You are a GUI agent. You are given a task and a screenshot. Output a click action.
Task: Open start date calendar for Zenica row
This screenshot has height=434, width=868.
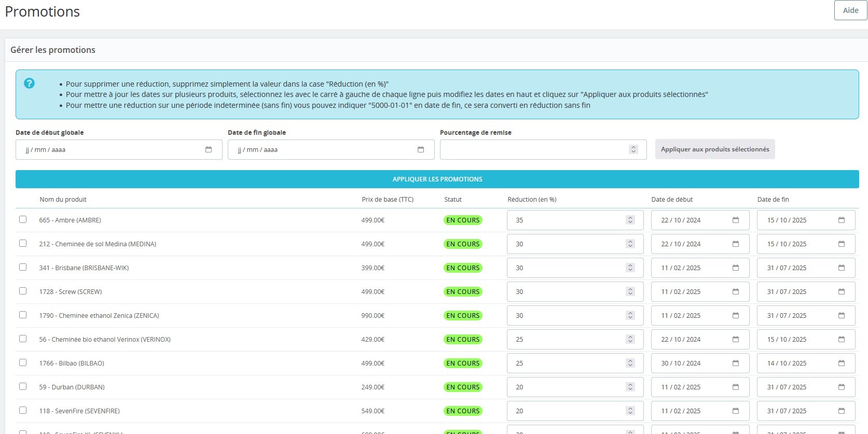(x=736, y=315)
